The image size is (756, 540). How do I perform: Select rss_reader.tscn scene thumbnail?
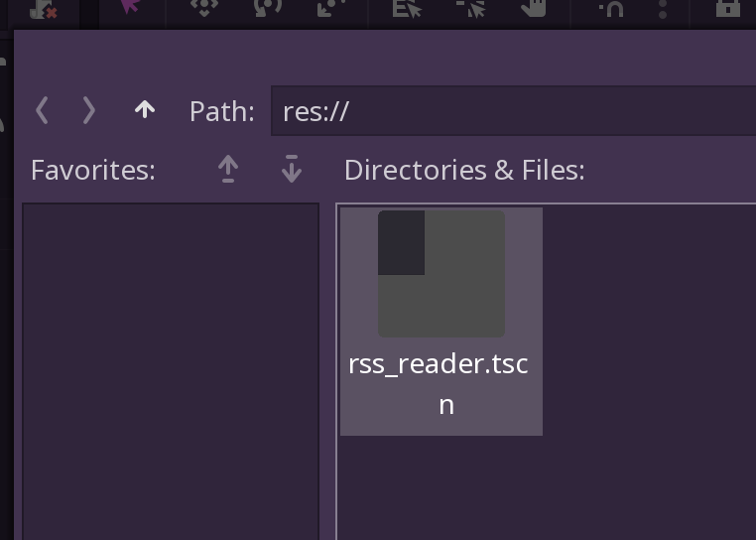point(441,274)
